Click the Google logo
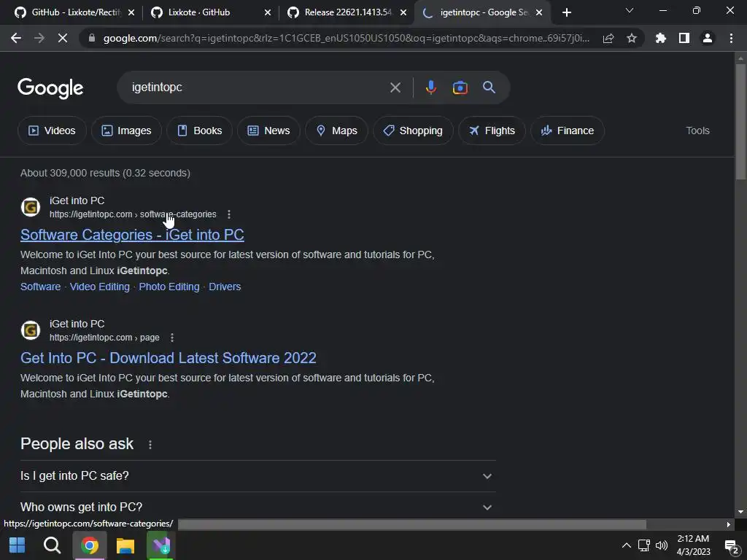This screenshot has width=747, height=560. click(x=50, y=88)
